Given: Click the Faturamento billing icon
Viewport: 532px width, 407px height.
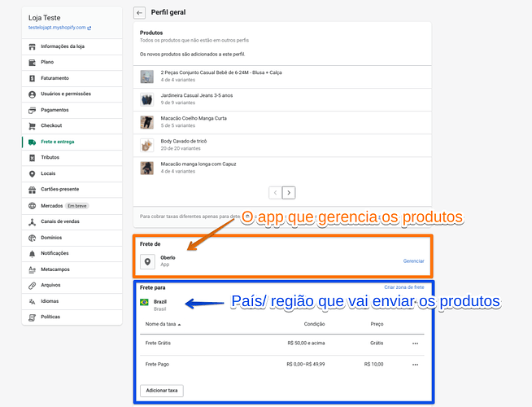Looking at the screenshot, I should click(33, 78).
